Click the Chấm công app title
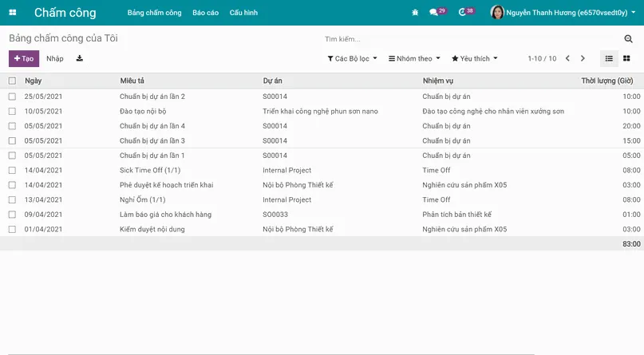This screenshot has height=355, width=644. click(x=65, y=13)
